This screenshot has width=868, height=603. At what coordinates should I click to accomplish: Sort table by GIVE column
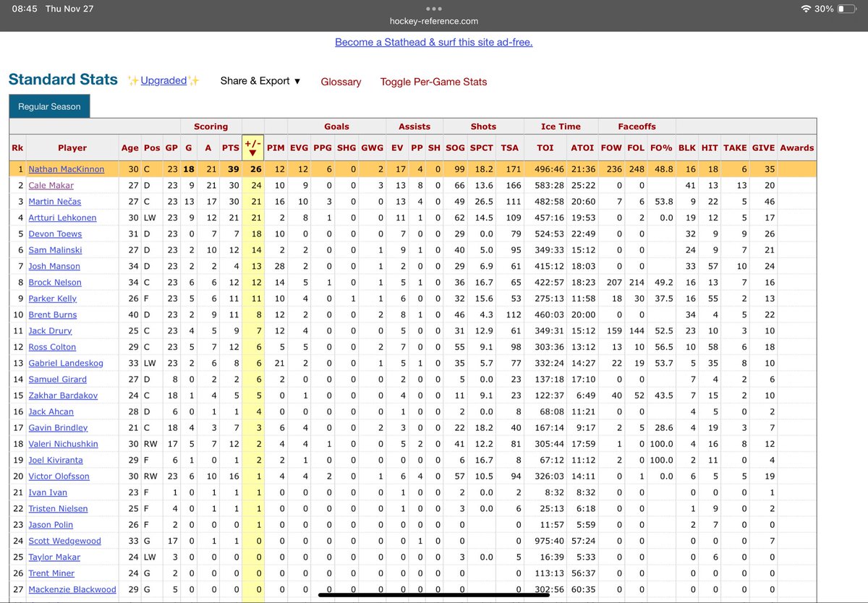763,147
